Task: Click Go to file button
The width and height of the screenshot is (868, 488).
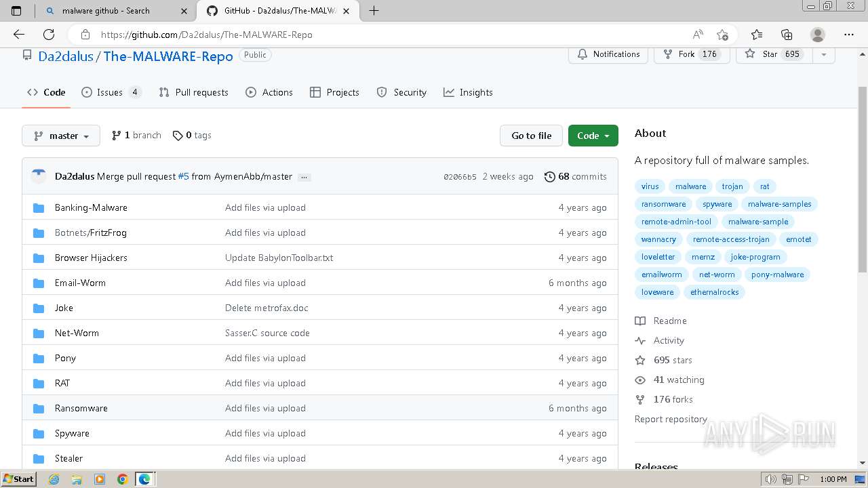Action: pos(532,136)
